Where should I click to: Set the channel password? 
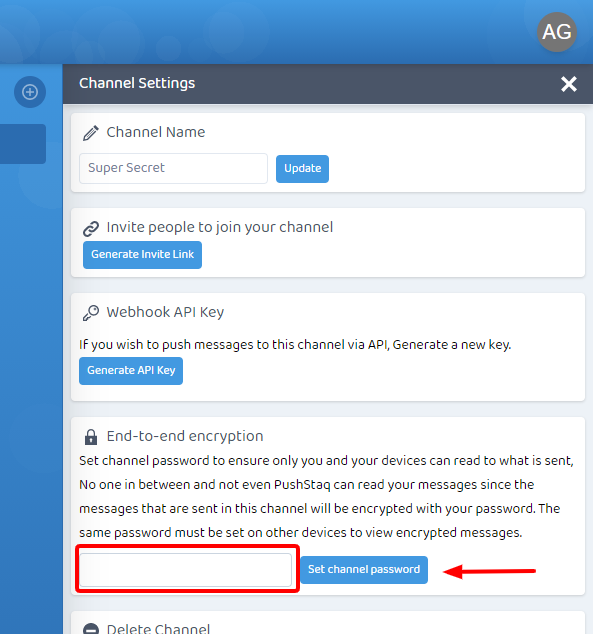(364, 570)
